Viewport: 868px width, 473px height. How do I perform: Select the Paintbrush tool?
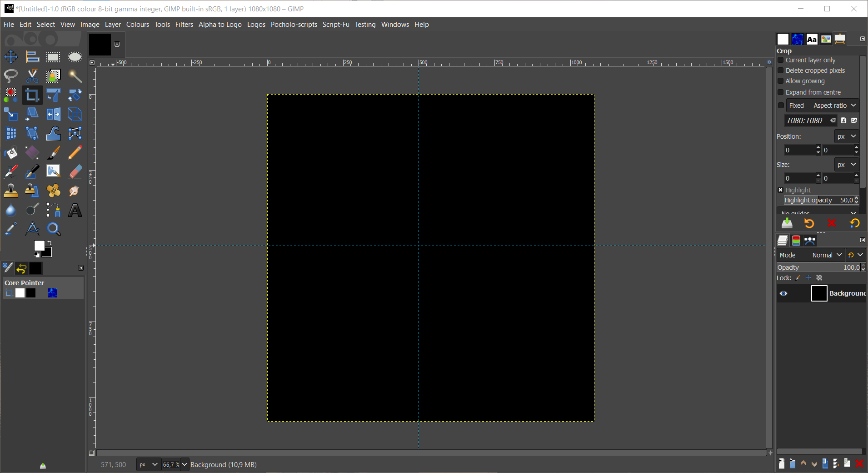coord(53,152)
